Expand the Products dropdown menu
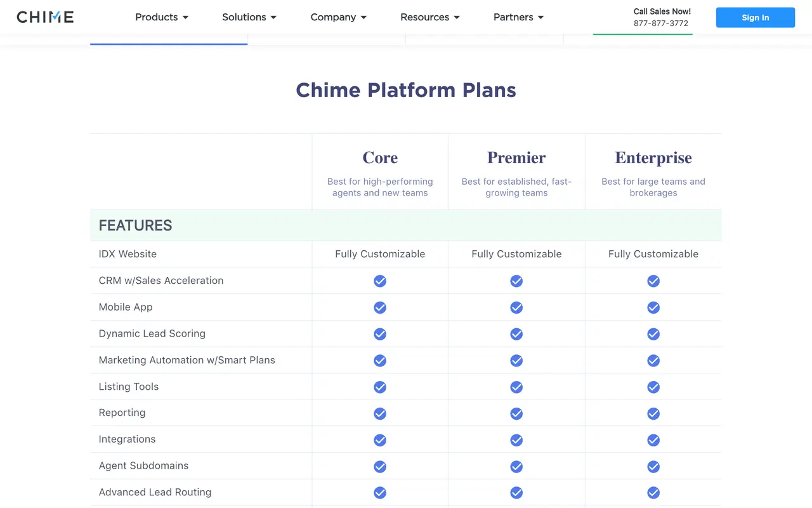812x508 pixels. pyautogui.click(x=162, y=17)
